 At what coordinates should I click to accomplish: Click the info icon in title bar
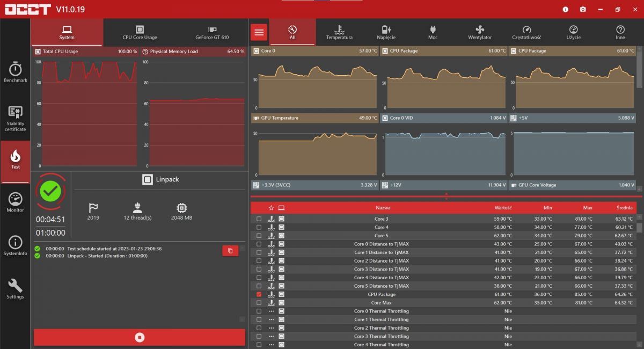click(565, 9)
